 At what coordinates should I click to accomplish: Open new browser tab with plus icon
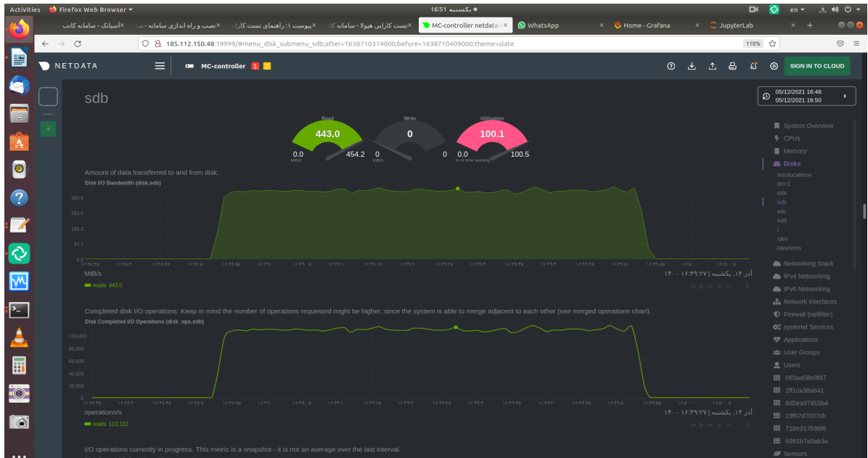click(x=810, y=25)
